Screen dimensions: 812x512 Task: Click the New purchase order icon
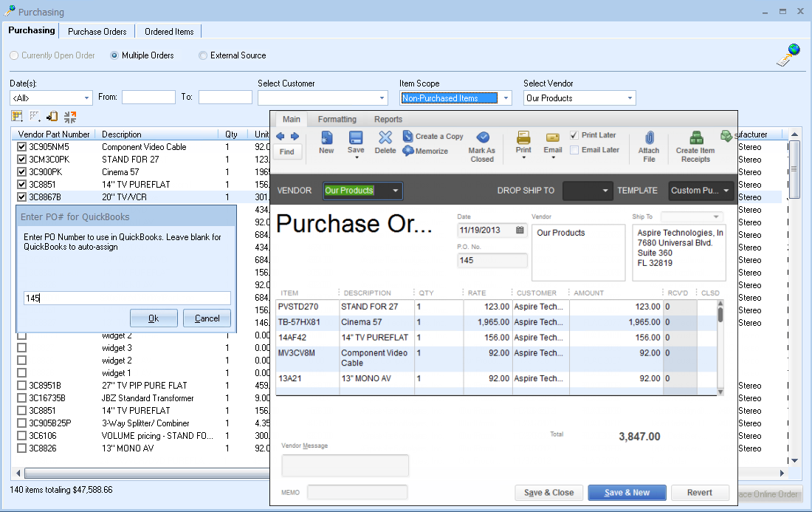pos(326,138)
